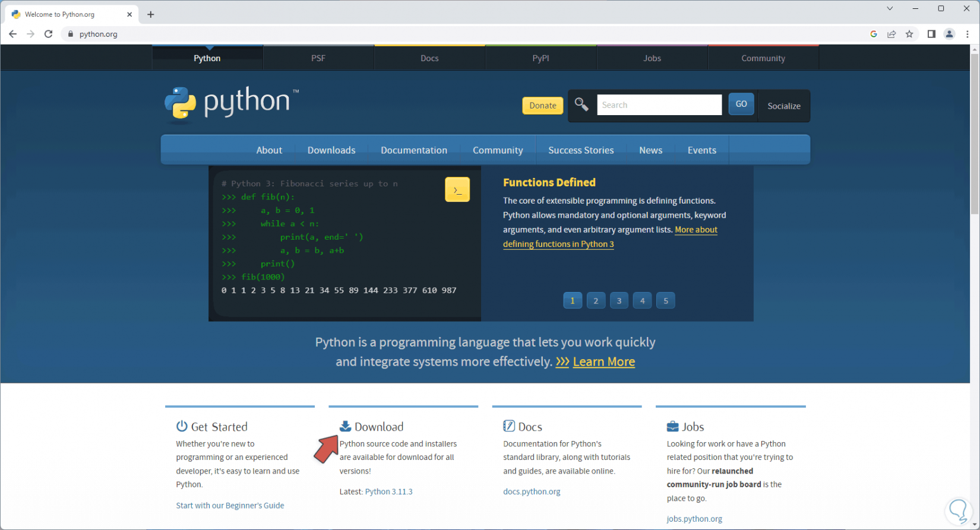
Task: Open the Success Stories menu
Action: (581, 150)
